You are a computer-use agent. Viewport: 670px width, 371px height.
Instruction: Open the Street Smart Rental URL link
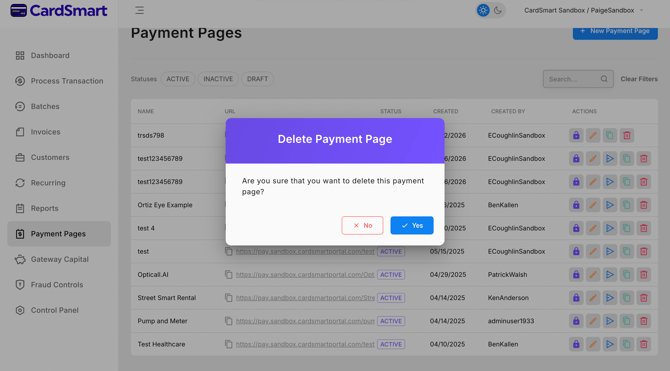pyautogui.click(x=305, y=298)
